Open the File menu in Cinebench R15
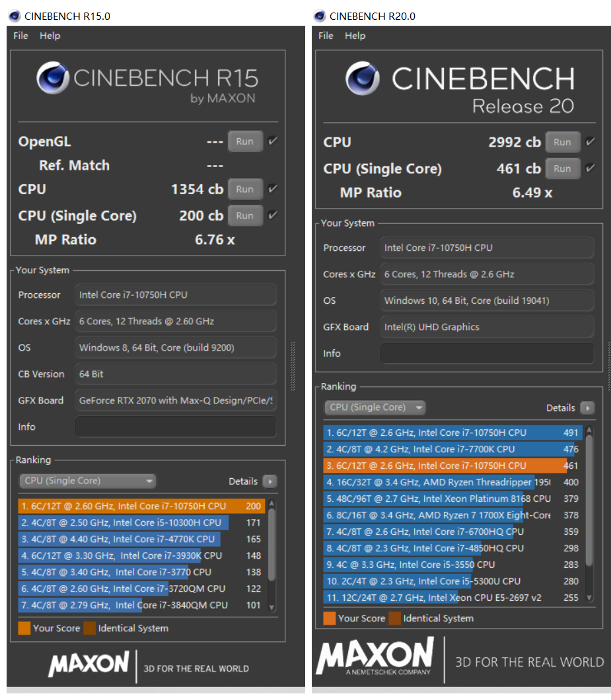Viewport: 611px width, 700px height. [x=20, y=36]
